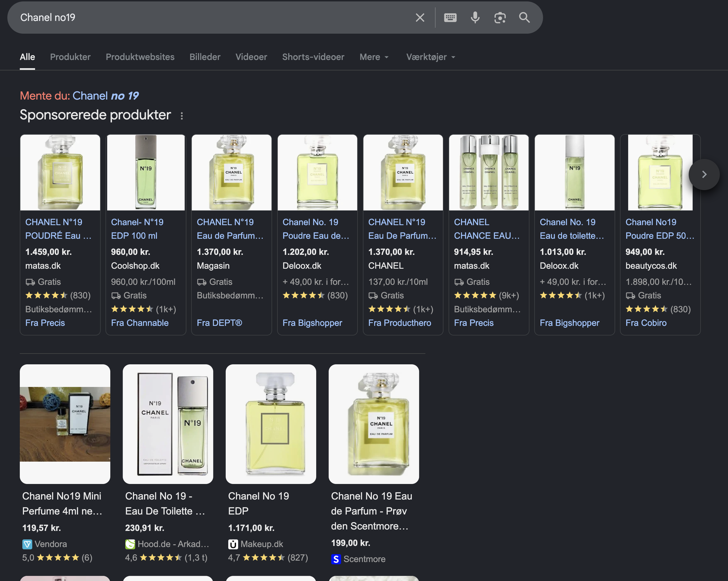Expand the Mere dropdown

(374, 57)
